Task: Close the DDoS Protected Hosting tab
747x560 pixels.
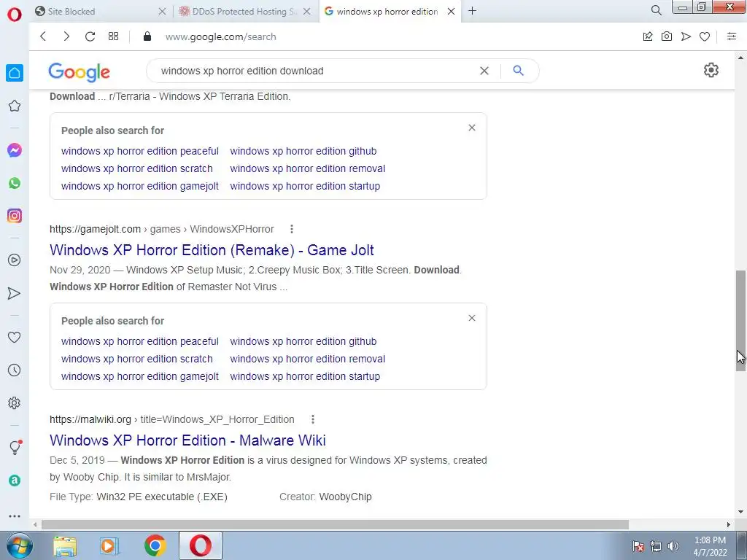Action: 307,11
